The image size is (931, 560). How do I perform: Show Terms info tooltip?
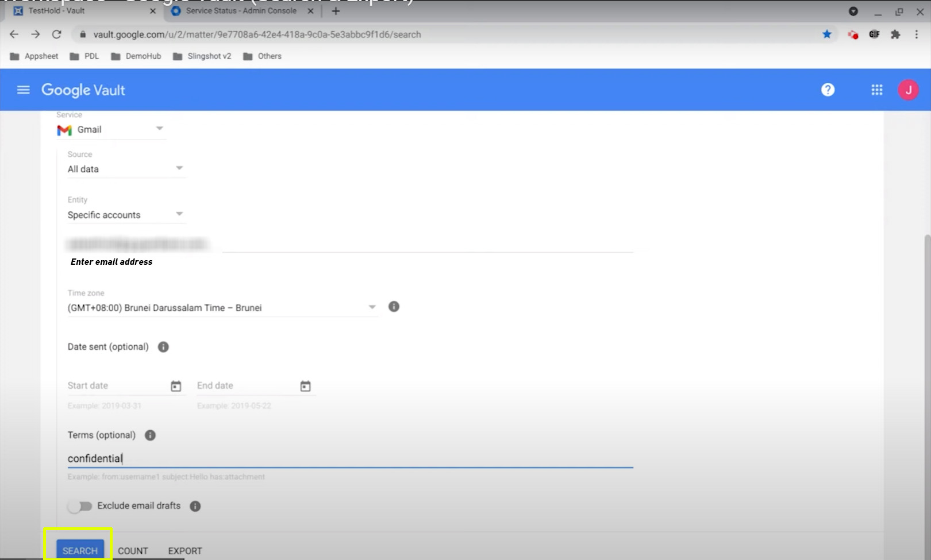click(150, 435)
